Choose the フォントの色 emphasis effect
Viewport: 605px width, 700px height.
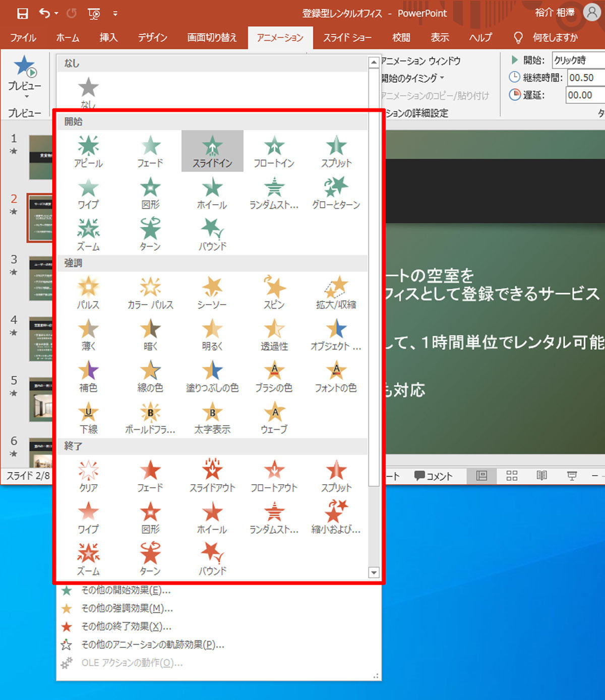(336, 376)
